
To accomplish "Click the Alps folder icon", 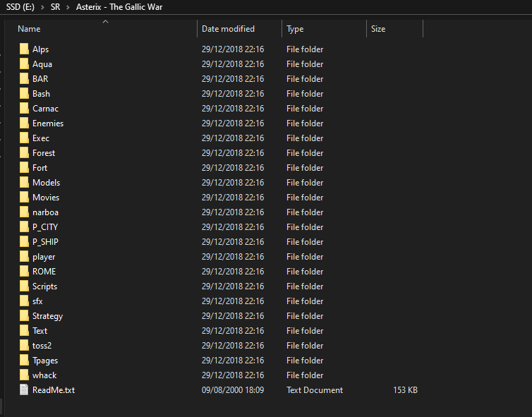I will [x=24, y=49].
